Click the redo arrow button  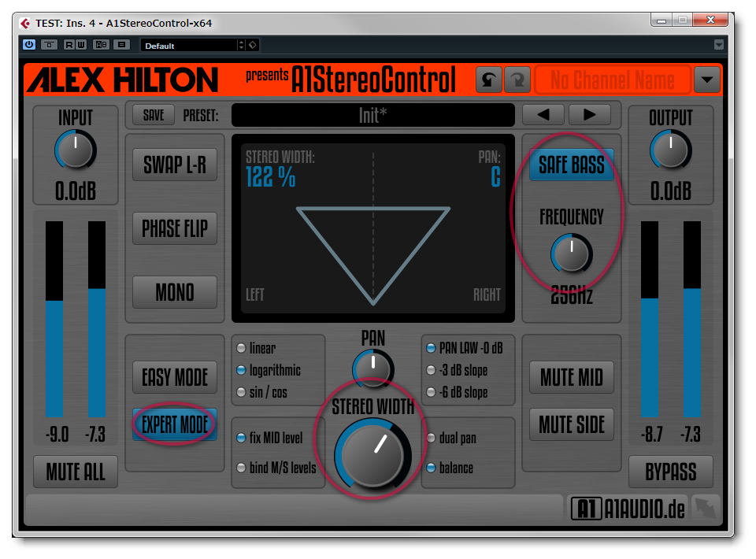517,80
